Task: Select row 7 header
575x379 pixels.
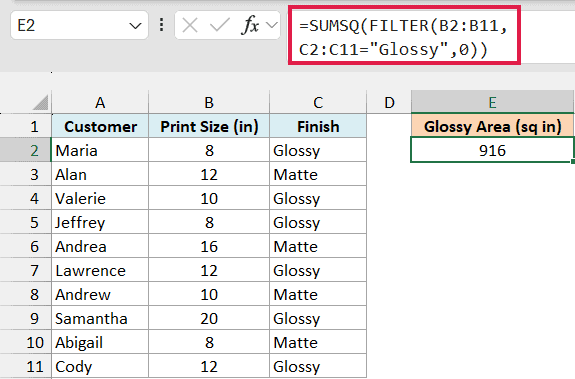Action: (x=26, y=271)
